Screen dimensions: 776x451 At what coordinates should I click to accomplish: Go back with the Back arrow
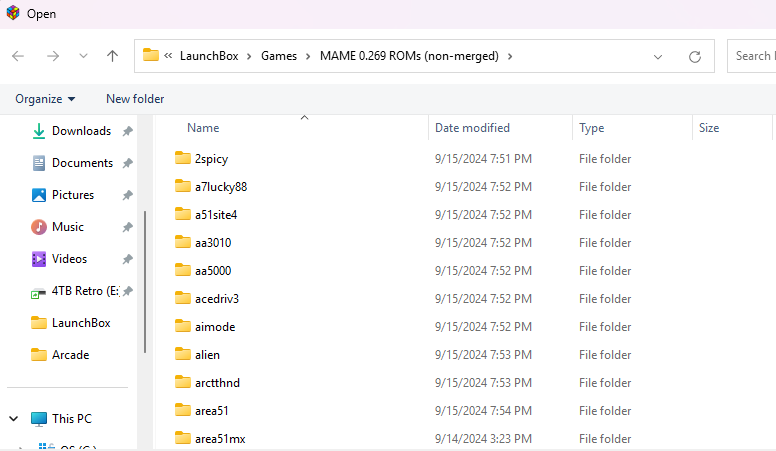(x=18, y=56)
